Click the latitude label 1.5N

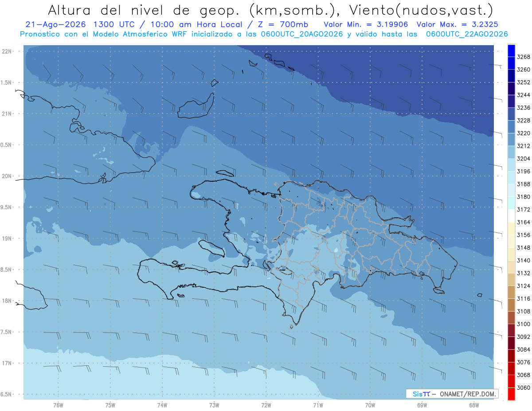[x=7, y=82]
